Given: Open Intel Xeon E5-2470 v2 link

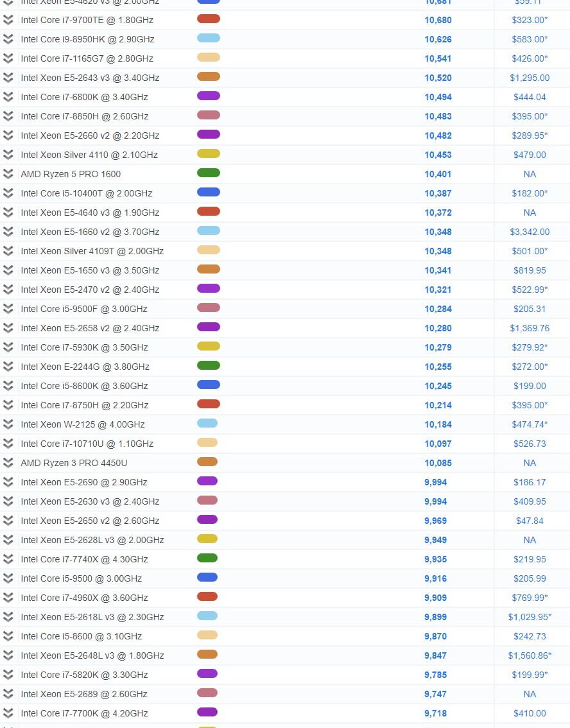Looking at the screenshot, I should click(90, 290).
